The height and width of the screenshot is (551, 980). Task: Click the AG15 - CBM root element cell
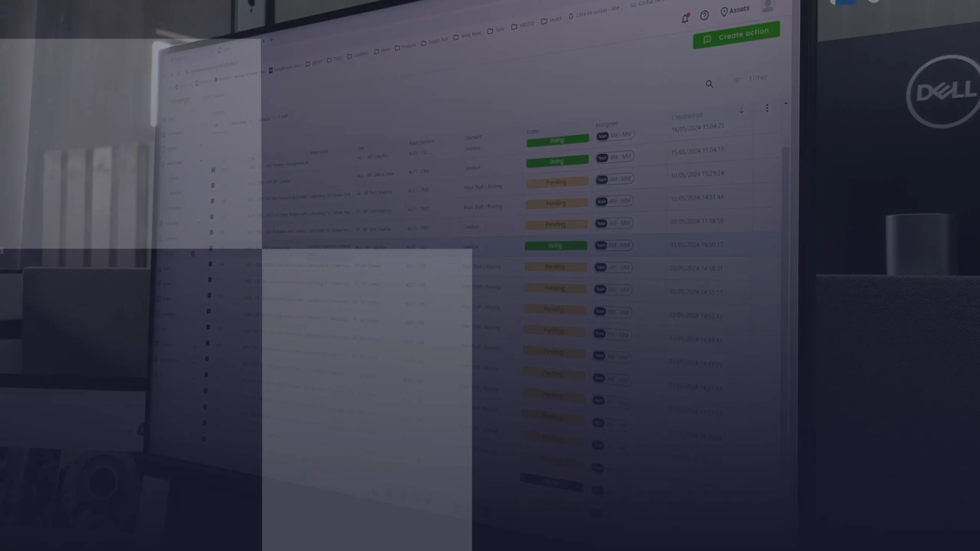point(419,171)
